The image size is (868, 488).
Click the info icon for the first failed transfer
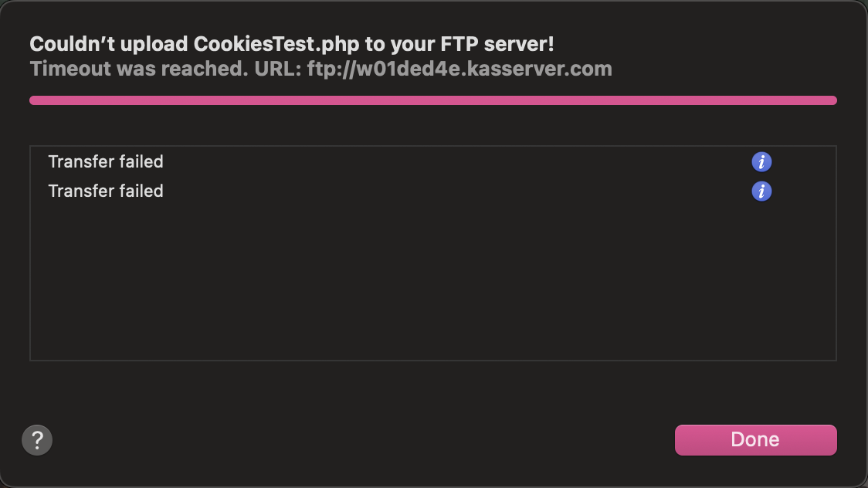(x=761, y=162)
